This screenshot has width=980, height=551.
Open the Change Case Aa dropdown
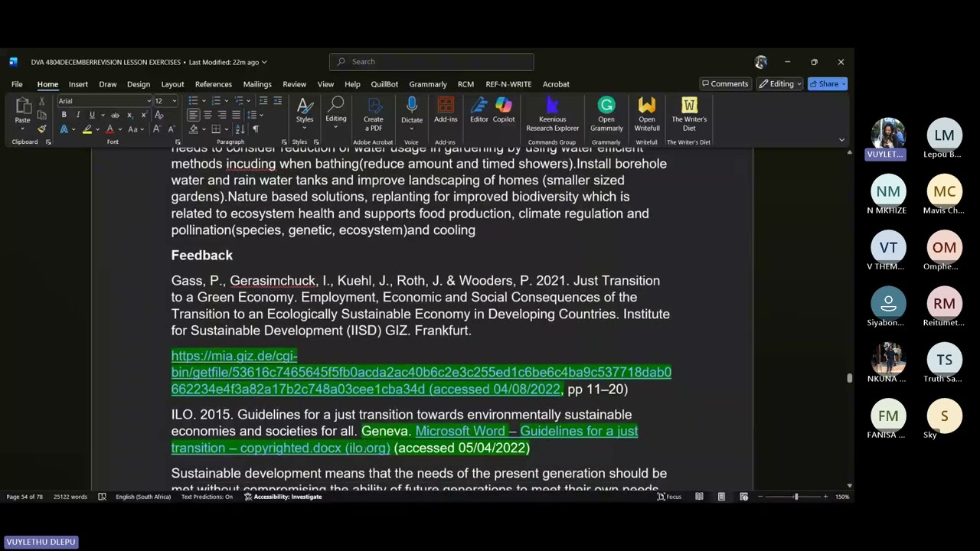136,129
